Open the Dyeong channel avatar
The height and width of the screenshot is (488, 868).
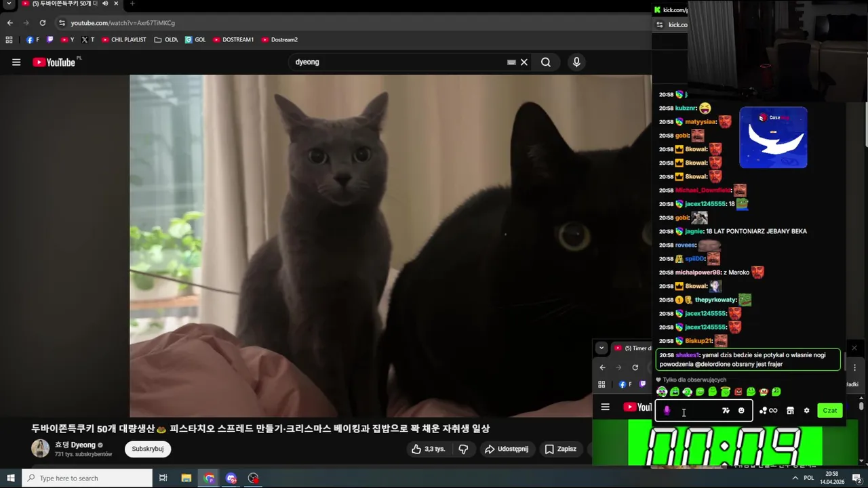pyautogui.click(x=41, y=449)
